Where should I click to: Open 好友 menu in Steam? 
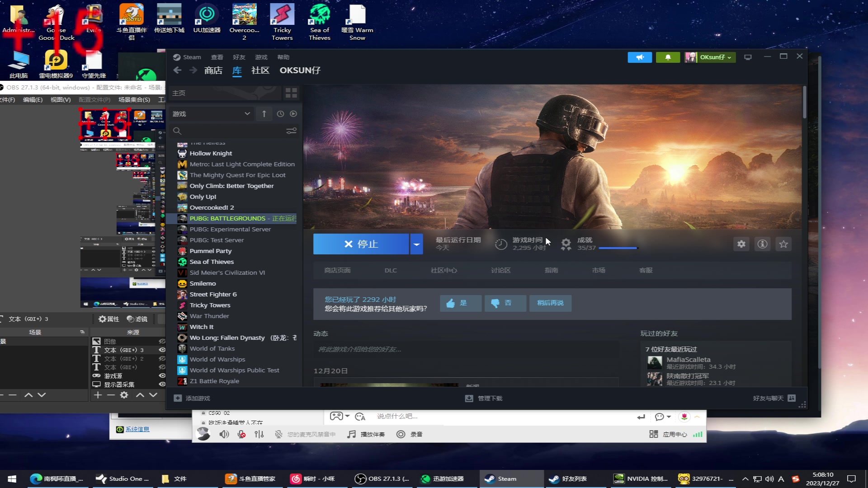pos(239,57)
